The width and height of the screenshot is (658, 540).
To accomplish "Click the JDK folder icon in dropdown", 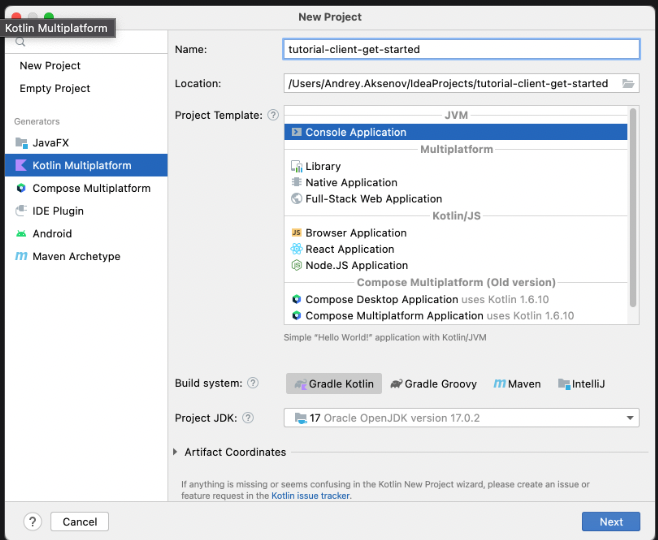I will click(300, 418).
